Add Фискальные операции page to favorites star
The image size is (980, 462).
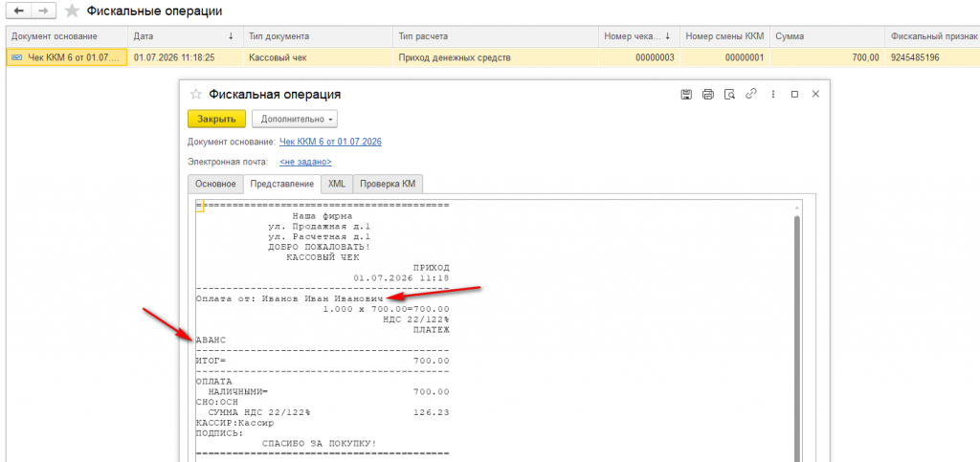pos(73,11)
